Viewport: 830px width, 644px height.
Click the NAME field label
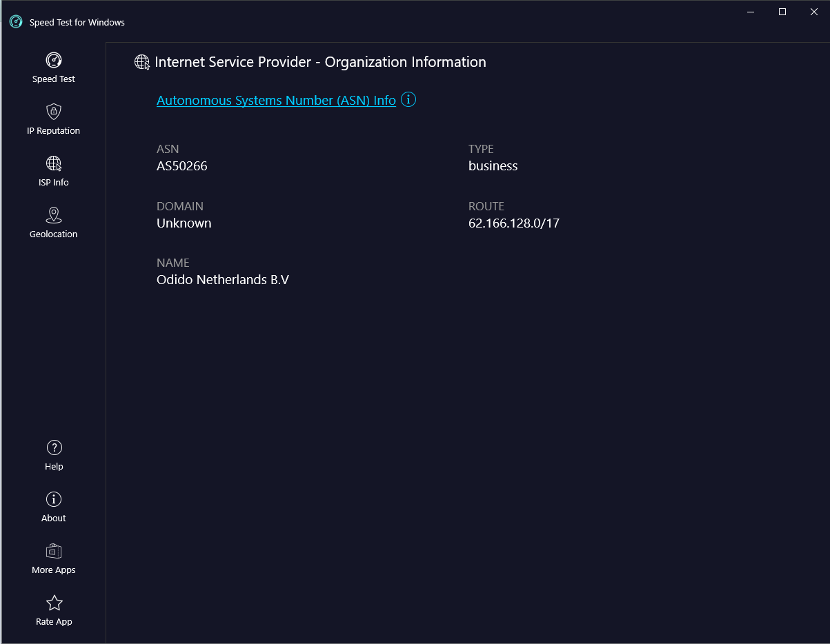point(172,263)
